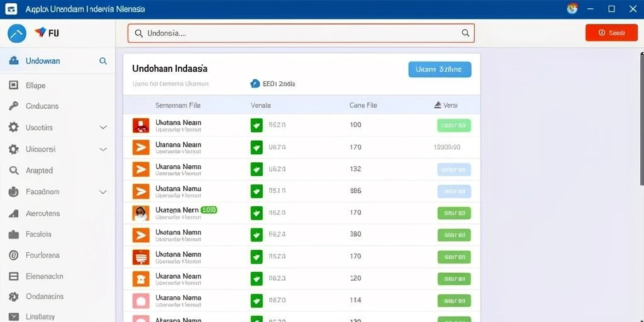
Task: Toggle green checkbox in the first file row
Action: pos(257,125)
